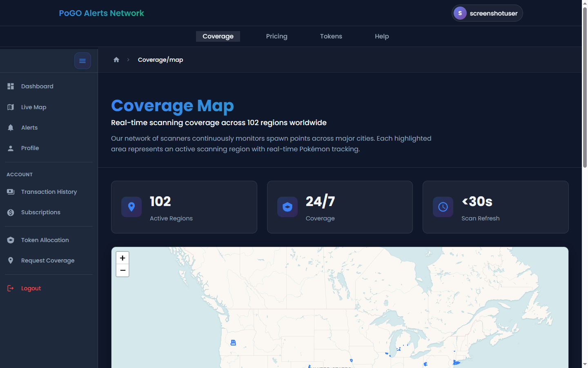This screenshot has width=588, height=368.
Task: View Transaction History page
Action: [49, 192]
